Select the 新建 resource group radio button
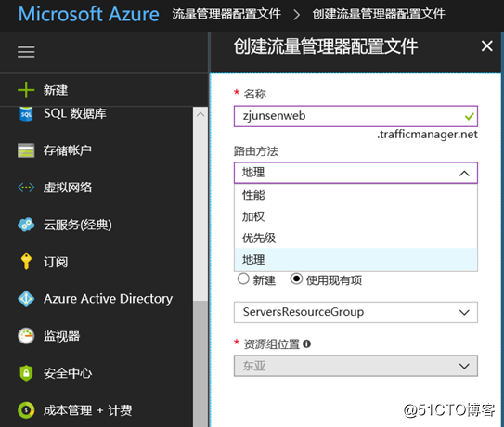This screenshot has width=504, height=427. click(x=243, y=278)
